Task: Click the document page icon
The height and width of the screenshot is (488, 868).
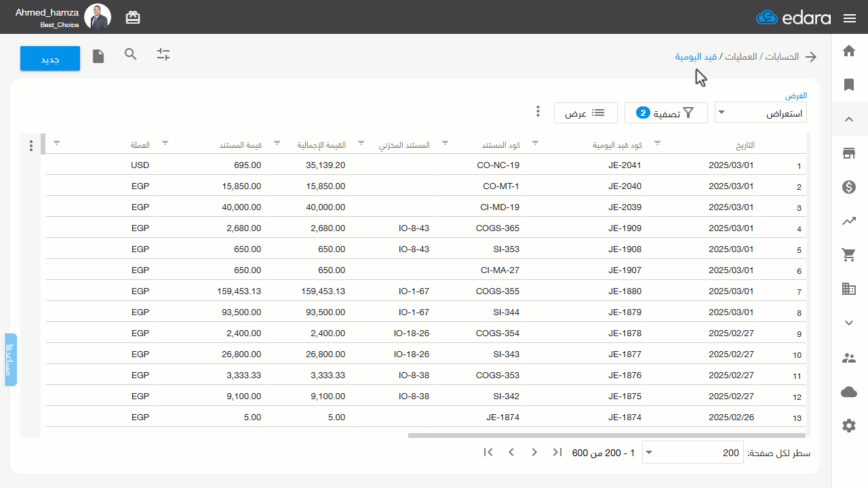Action: click(x=98, y=56)
